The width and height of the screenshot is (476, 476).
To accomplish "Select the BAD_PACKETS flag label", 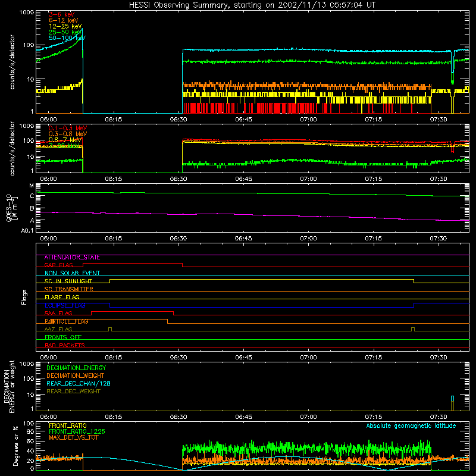I will click(x=65, y=345).
